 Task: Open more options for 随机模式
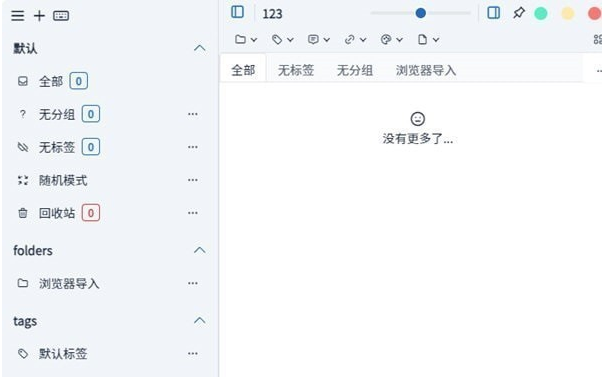[x=192, y=180]
